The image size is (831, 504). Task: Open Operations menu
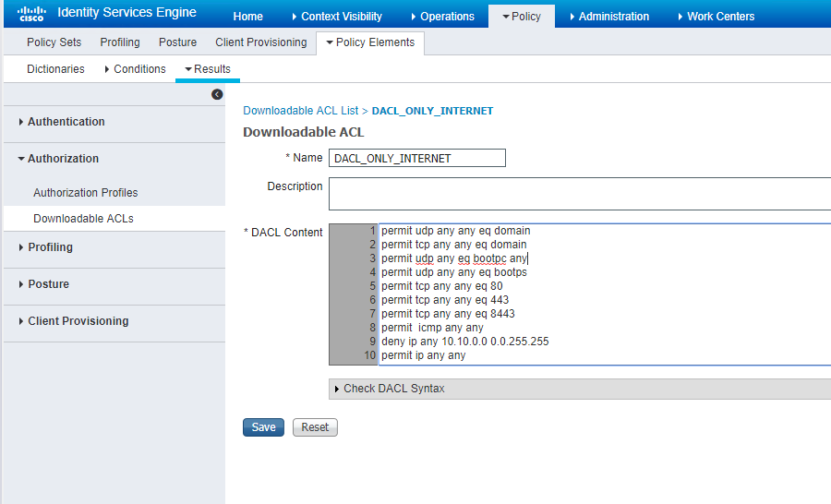pos(443,17)
